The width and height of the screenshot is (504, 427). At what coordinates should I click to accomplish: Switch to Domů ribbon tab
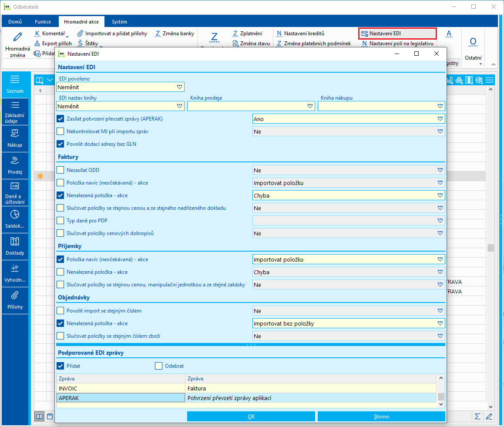(x=15, y=21)
